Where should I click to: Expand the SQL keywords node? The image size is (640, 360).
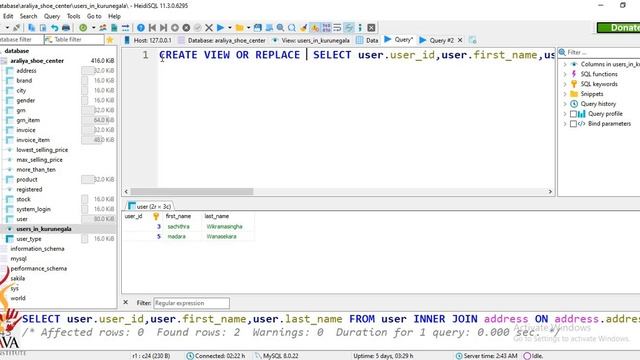pyautogui.click(x=565, y=84)
